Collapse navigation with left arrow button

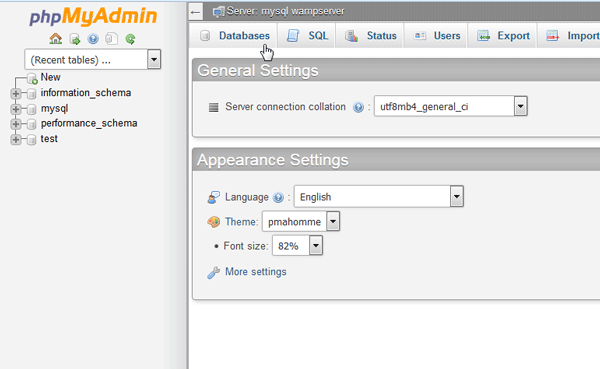click(x=196, y=12)
